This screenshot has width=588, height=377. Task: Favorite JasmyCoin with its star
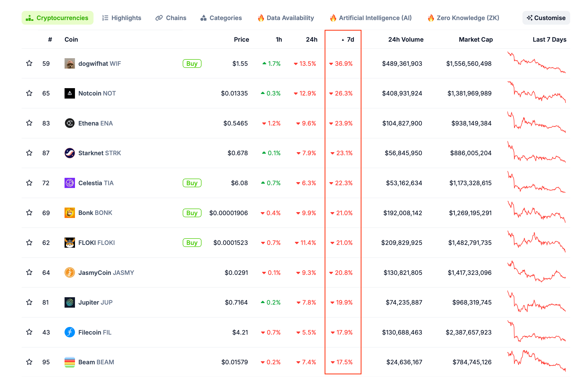click(x=29, y=272)
